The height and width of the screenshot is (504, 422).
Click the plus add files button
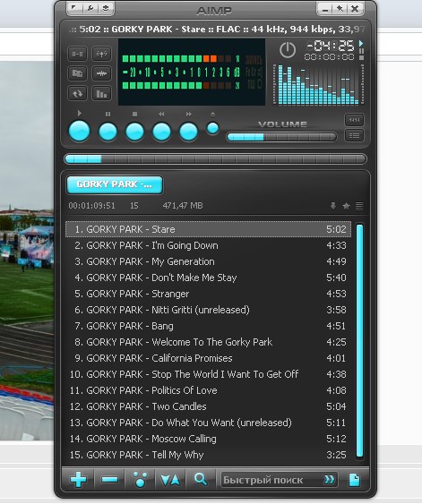click(79, 480)
